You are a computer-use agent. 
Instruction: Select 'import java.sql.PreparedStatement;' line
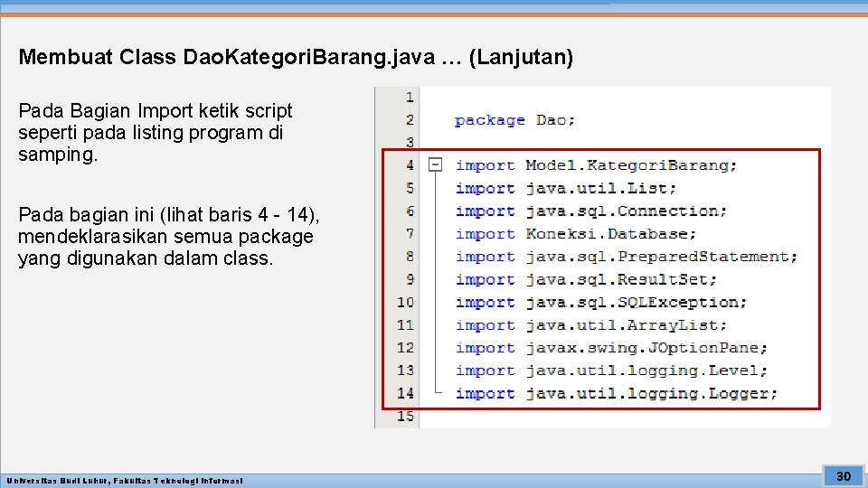[x=626, y=257]
